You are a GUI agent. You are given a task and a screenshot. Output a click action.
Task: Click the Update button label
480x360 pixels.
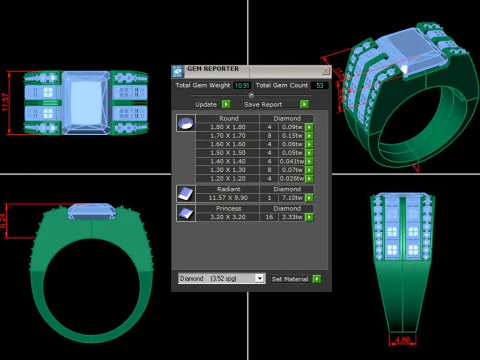coord(206,104)
